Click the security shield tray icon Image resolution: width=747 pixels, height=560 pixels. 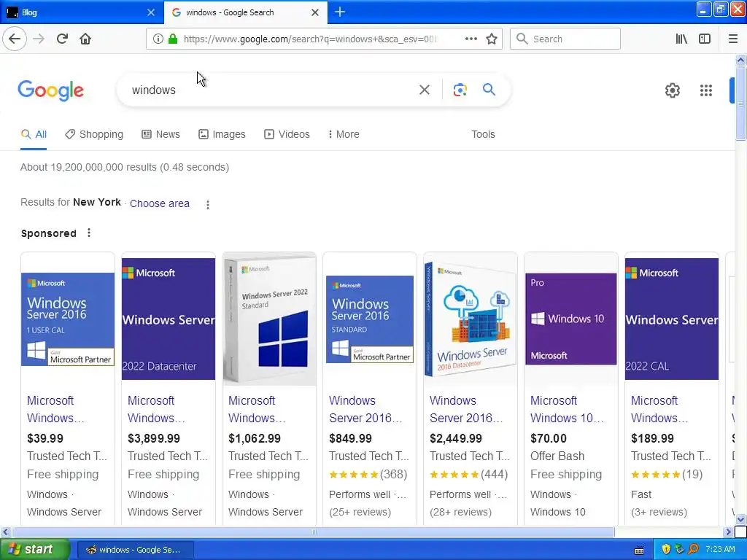(x=666, y=550)
